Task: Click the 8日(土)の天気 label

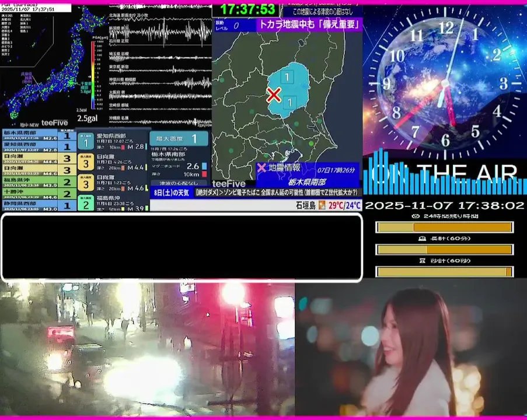Action: coord(172,193)
